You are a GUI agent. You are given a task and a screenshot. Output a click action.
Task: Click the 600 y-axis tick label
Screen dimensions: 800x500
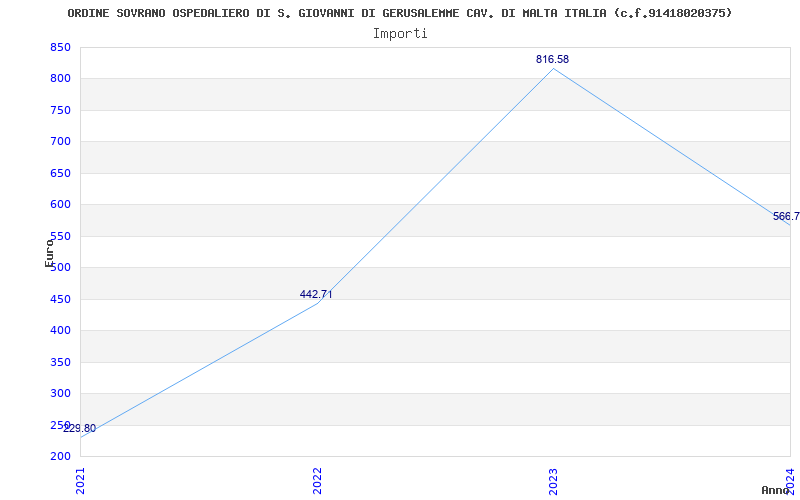click(x=60, y=205)
